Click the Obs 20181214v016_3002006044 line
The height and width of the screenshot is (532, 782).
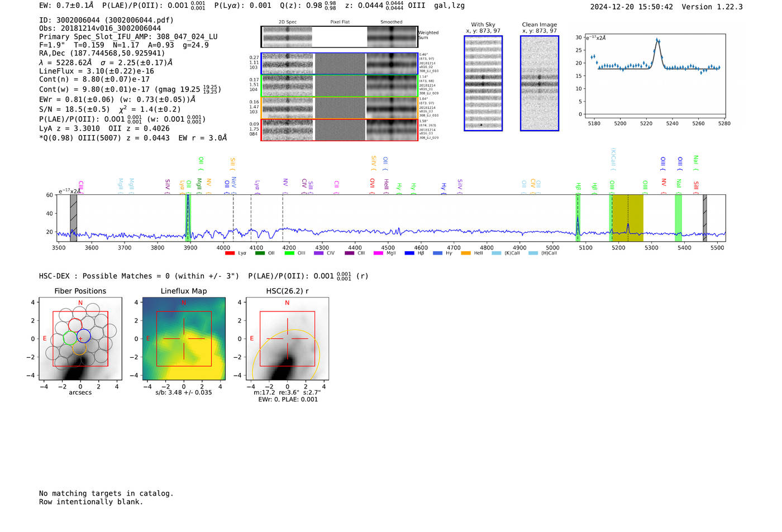tap(100, 28)
